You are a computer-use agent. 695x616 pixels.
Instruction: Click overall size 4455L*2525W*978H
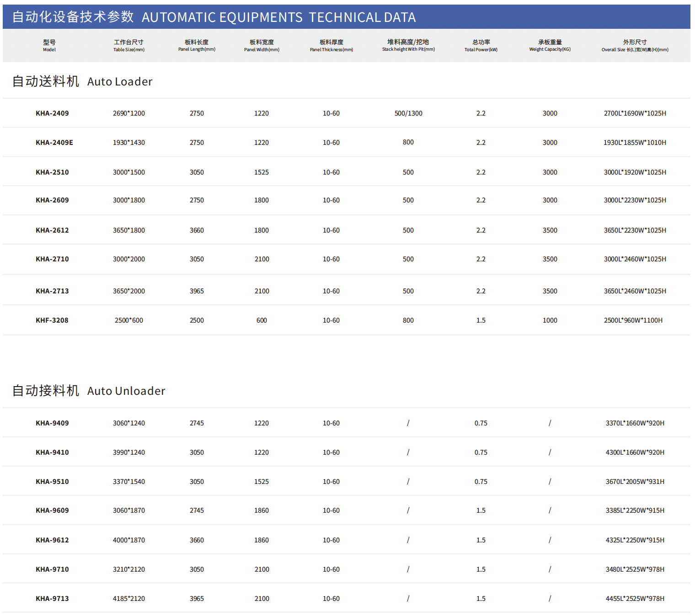tap(635, 599)
